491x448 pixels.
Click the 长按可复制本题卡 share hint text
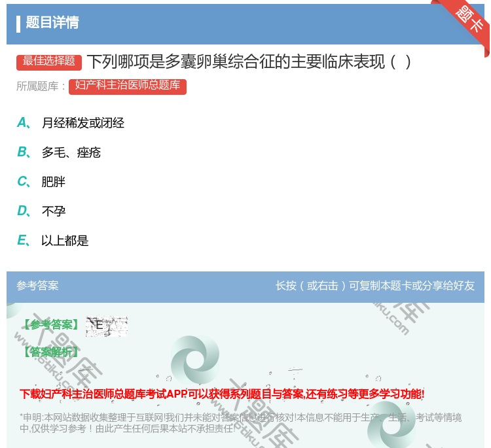[374, 286]
